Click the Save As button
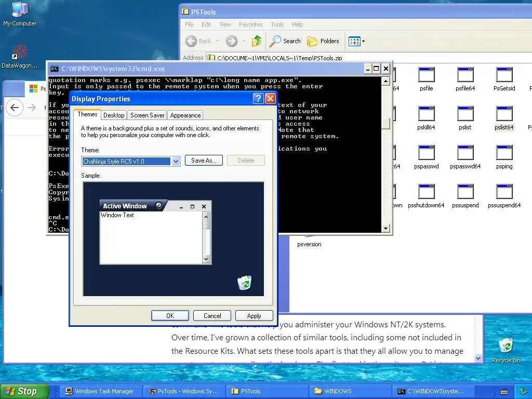 click(x=204, y=161)
